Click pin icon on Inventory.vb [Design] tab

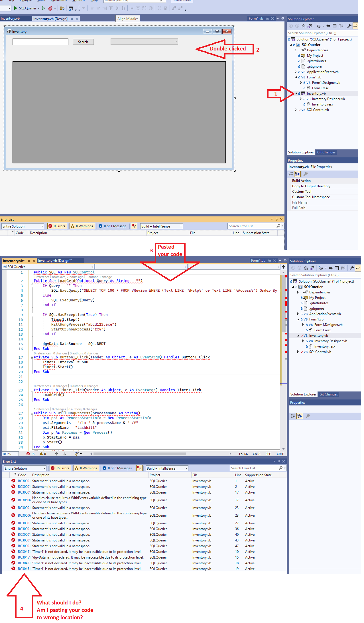(x=72, y=19)
